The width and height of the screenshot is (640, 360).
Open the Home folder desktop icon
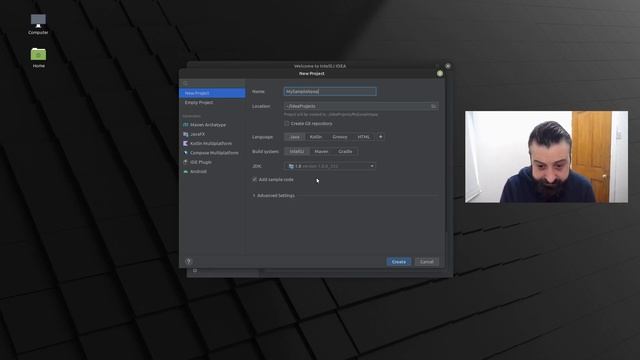[x=38, y=58]
